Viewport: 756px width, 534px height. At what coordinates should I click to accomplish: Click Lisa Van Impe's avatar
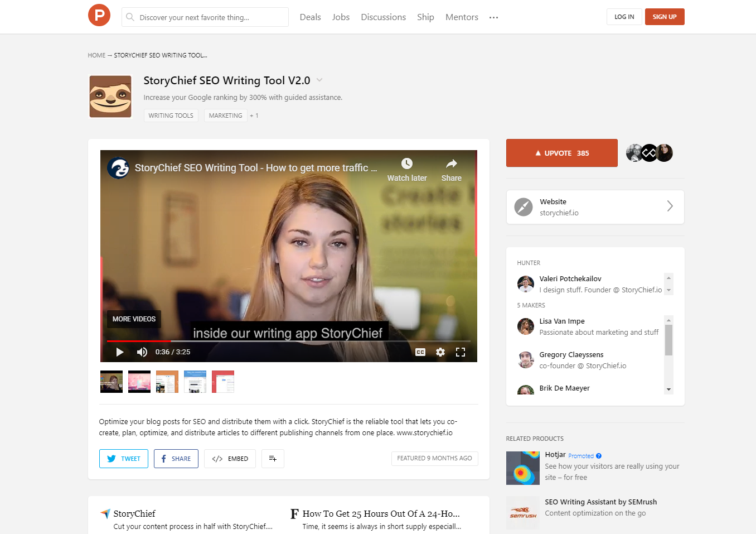click(526, 326)
